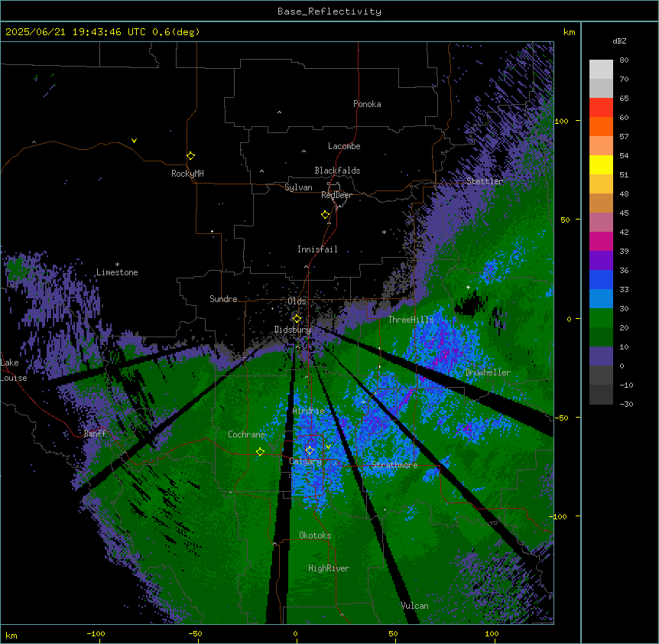This screenshot has height=644, width=659.
Task: Click the Base_Reflectivity title
Action: click(x=329, y=11)
